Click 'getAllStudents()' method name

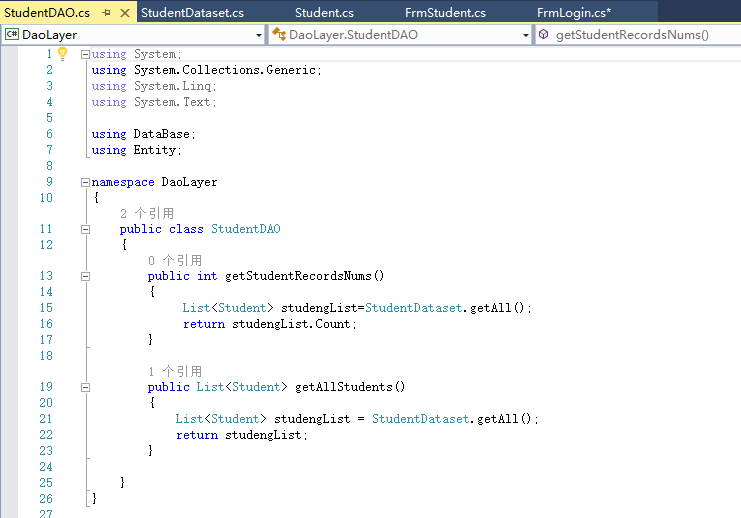click(x=350, y=387)
